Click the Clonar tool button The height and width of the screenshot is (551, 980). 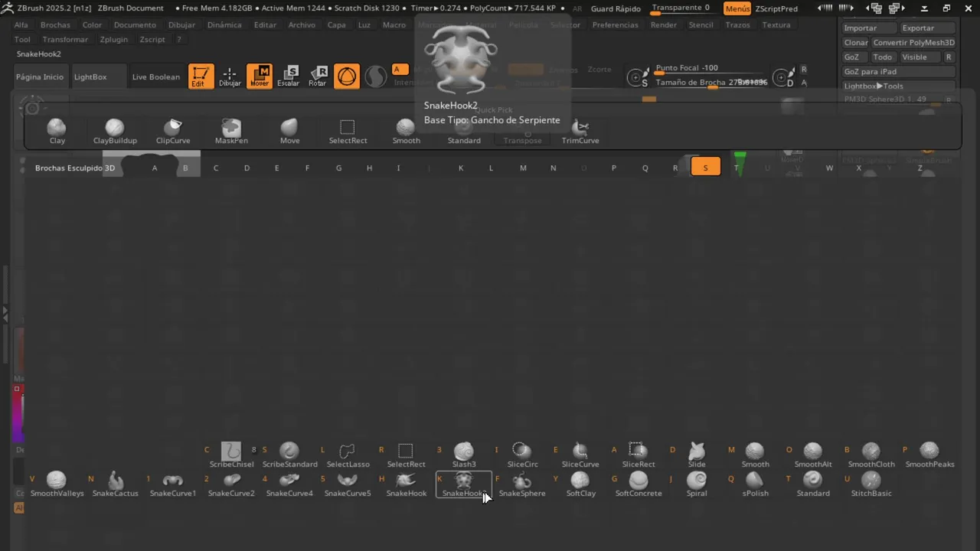point(856,42)
